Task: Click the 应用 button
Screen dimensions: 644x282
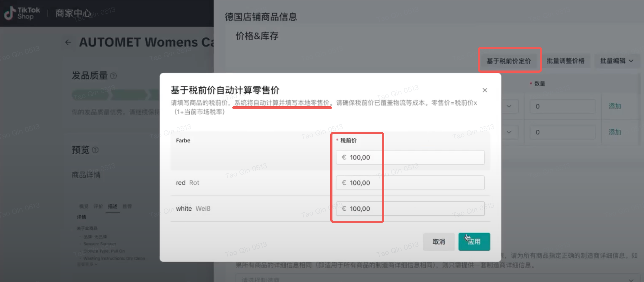Action: [474, 242]
